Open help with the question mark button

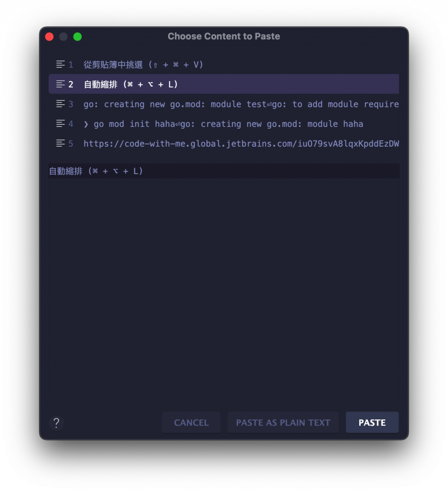pyautogui.click(x=56, y=423)
